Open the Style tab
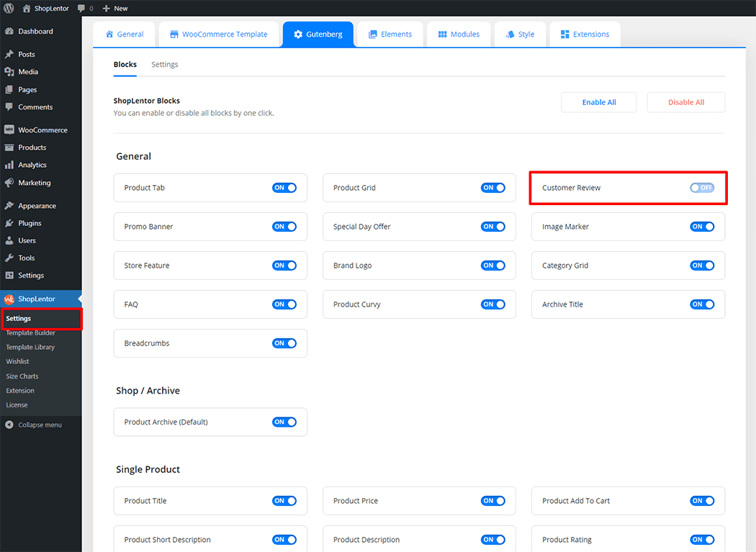This screenshot has height=552, width=756. (x=520, y=35)
